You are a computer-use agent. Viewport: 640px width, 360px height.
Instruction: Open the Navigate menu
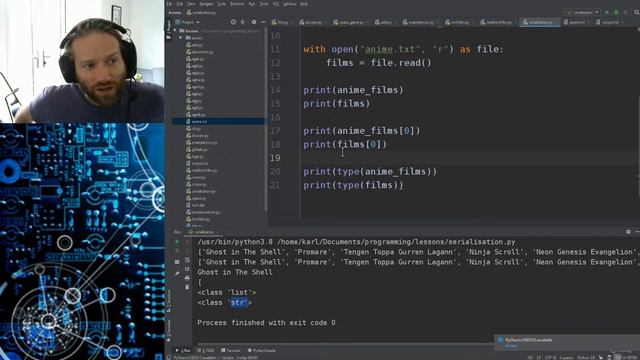pyautogui.click(x=206, y=4)
